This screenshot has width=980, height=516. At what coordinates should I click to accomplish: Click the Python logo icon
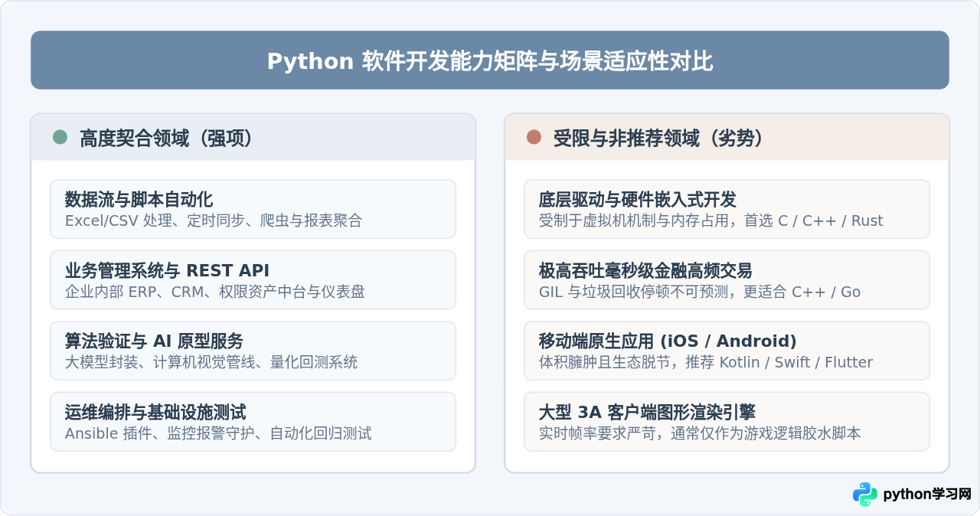[x=865, y=495]
